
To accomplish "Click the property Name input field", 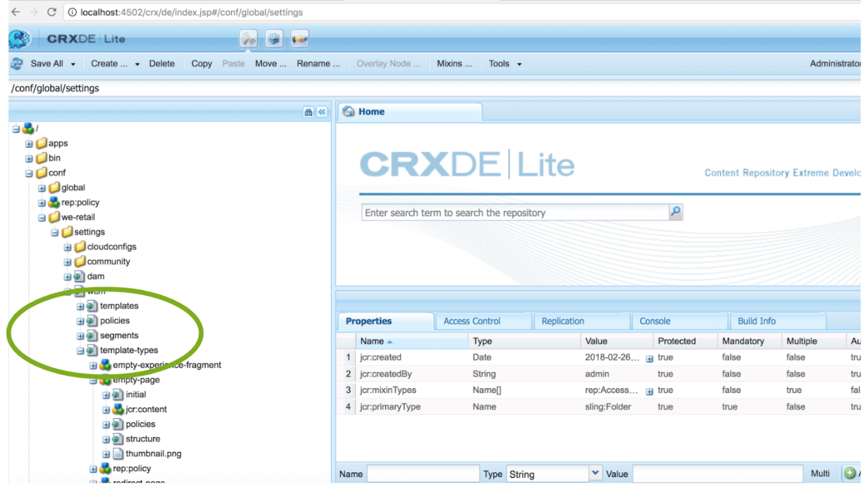I will [423, 474].
